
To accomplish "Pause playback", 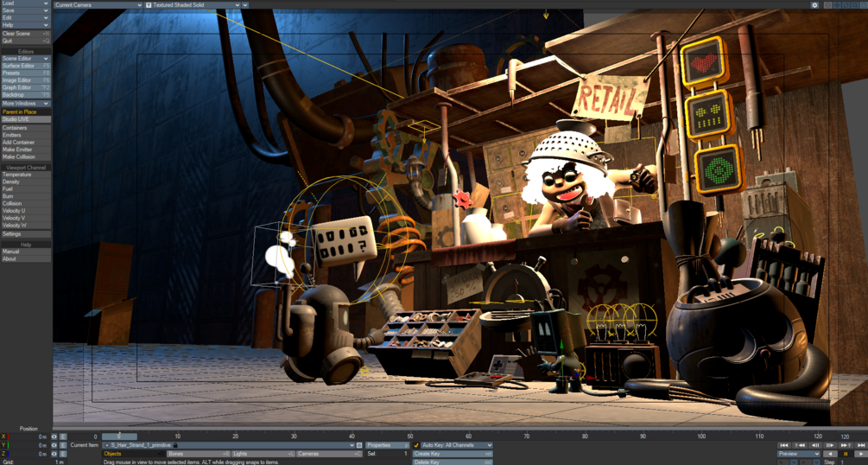I will [846, 454].
